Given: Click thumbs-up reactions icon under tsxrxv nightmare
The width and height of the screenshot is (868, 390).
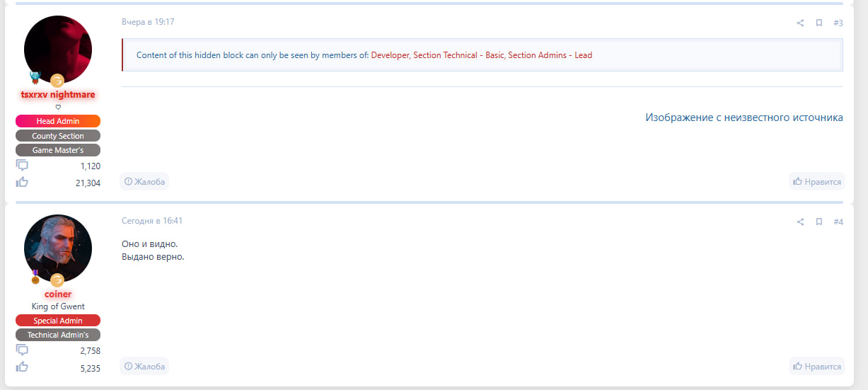Looking at the screenshot, I should pyautogui.click(x=22, y=183).
